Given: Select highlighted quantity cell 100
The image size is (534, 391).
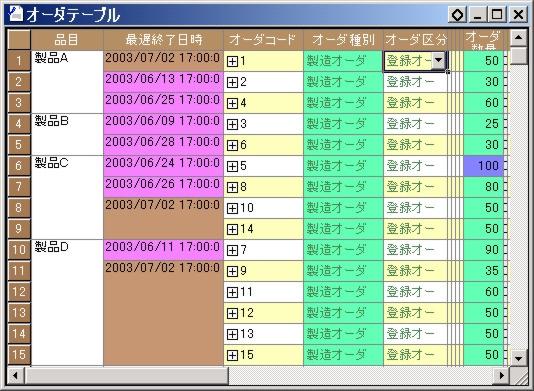Looking at the screenshot, I should [x=484, y=166].
